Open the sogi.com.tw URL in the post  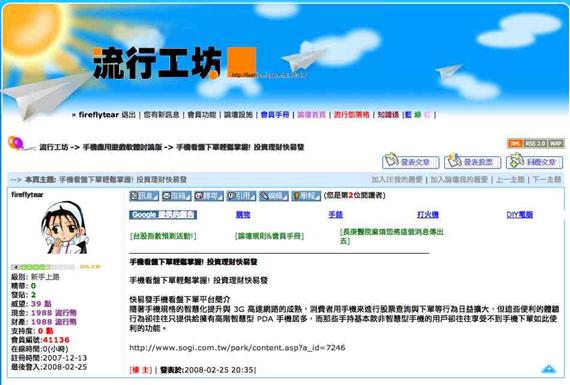pos(237,348)
